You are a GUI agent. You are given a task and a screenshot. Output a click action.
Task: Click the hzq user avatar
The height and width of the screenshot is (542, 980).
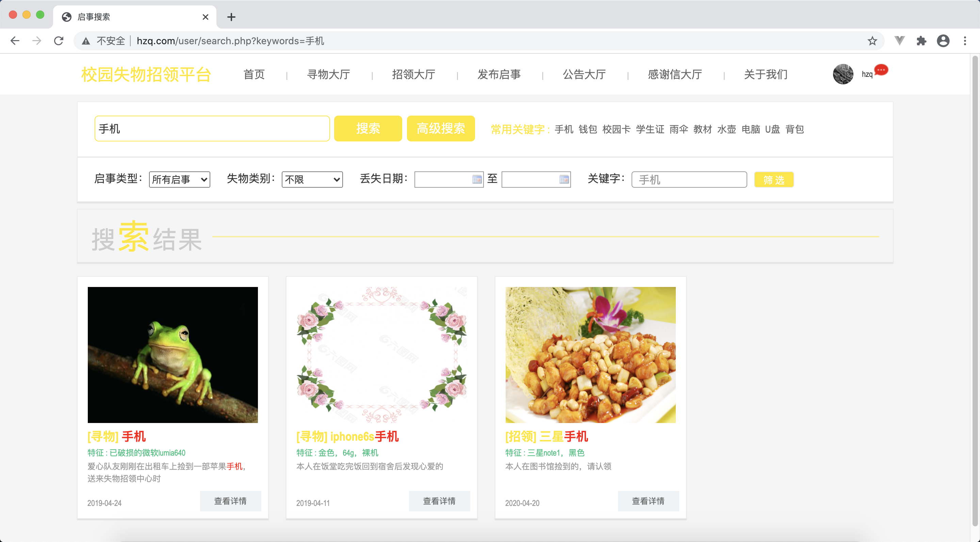pos(843,74)
